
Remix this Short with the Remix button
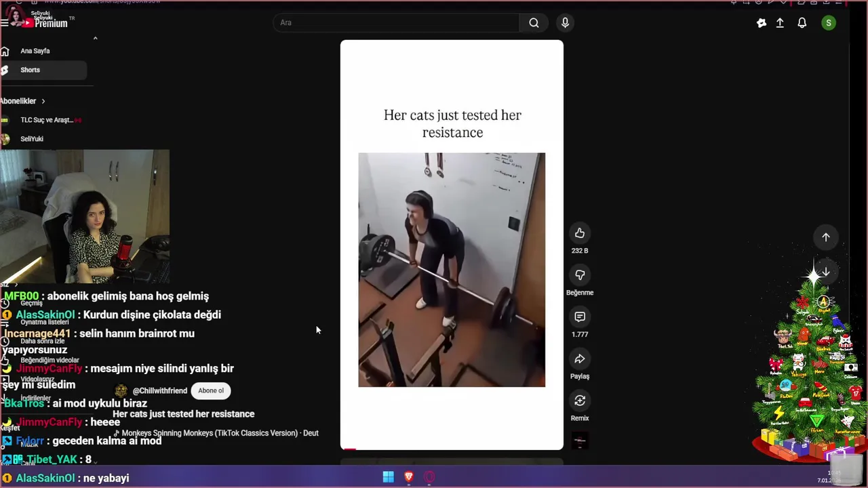pyautogui.click(x=580, y=401)
